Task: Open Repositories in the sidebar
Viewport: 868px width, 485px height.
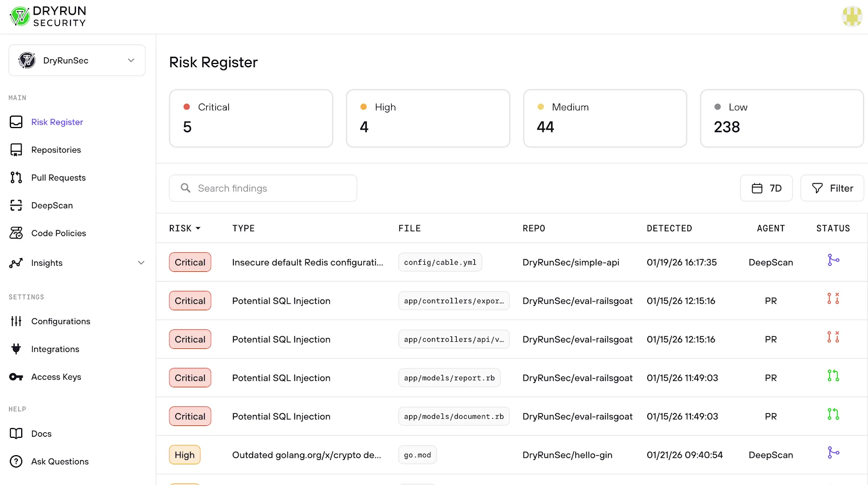Action: (56, 150)
